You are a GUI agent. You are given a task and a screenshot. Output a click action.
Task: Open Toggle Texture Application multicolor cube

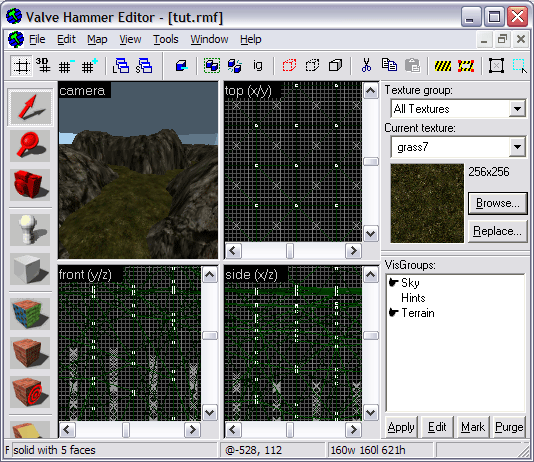(30, 314)
